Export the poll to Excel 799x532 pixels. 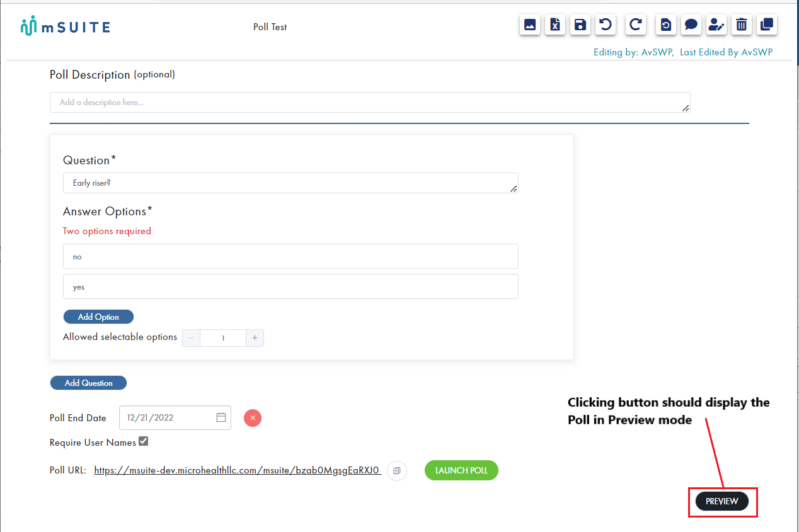[555, 25]
